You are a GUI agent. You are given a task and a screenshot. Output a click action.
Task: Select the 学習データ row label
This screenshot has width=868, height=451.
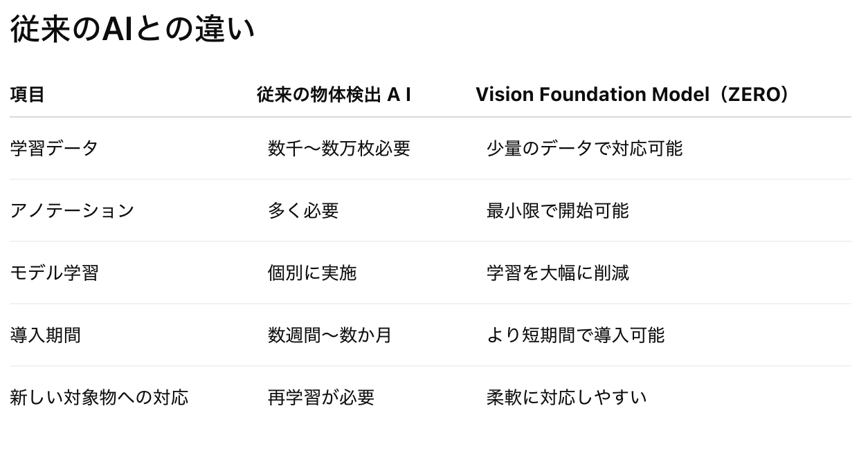pyautogui.click(x=54, y=148)
